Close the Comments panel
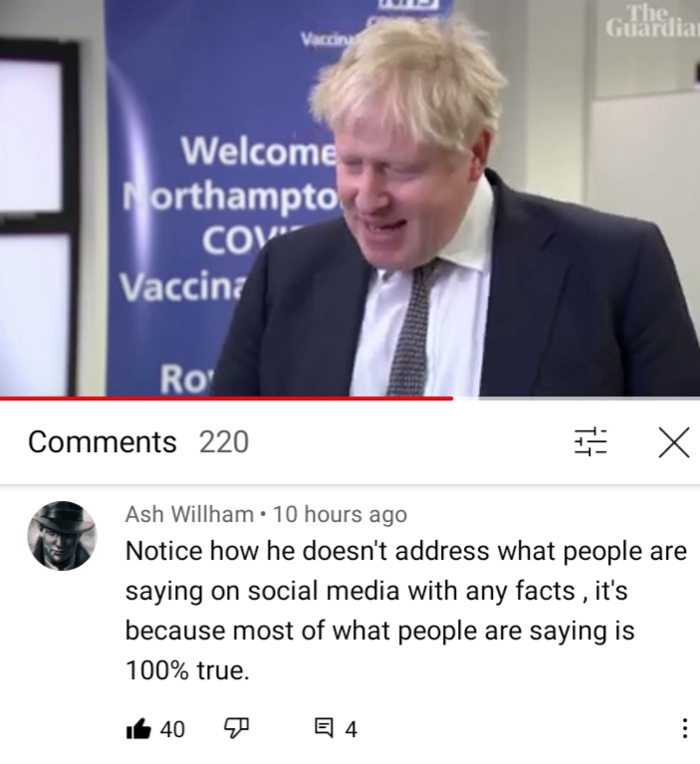 674,442
